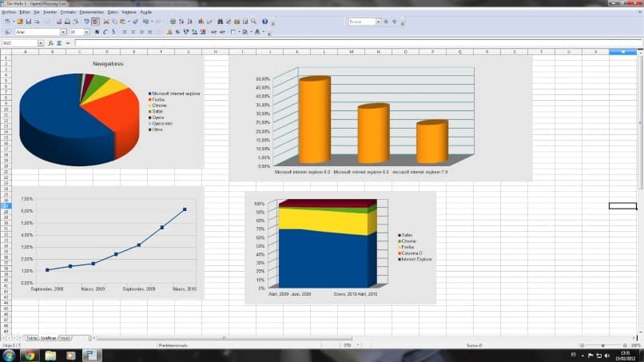Open the Ventana menu

pos(129,12)
